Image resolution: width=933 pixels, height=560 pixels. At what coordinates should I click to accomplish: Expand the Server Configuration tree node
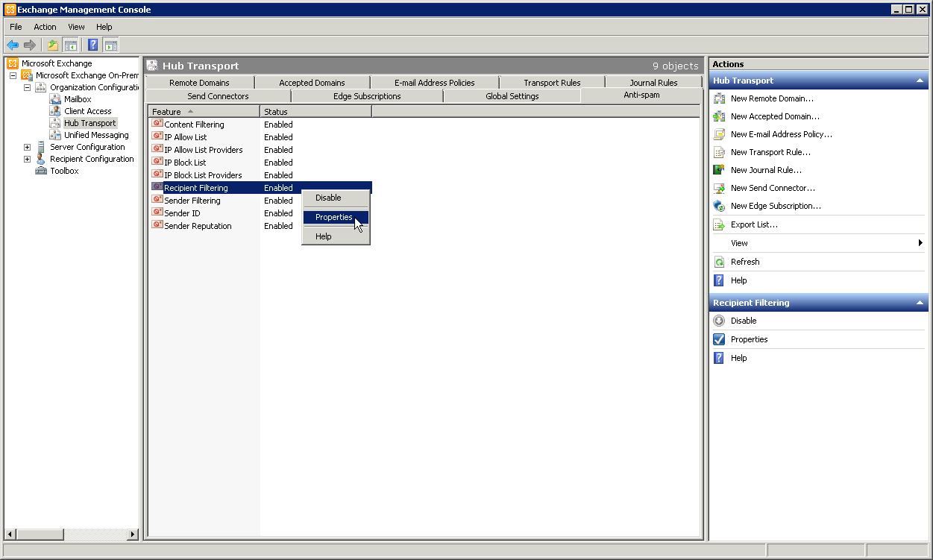[27, 147]
